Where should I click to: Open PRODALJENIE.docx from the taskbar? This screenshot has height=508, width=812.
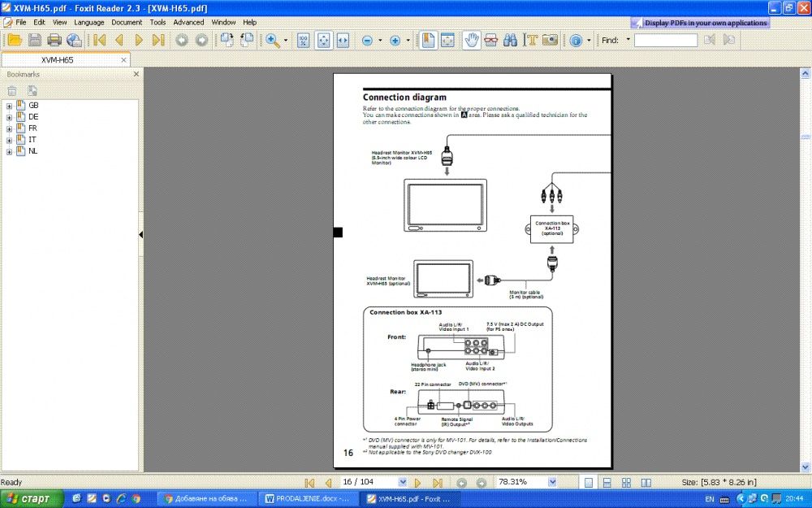click(309, 499)
